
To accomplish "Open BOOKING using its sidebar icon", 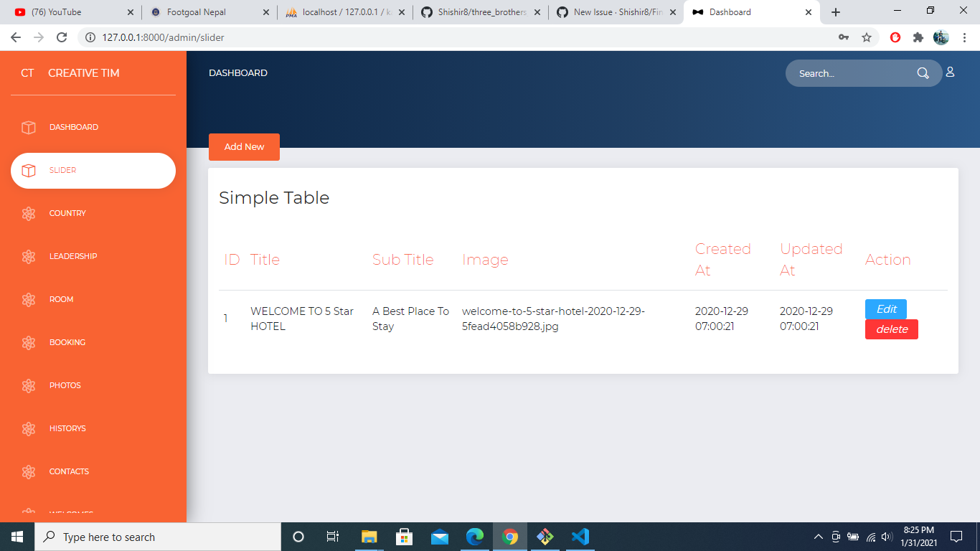I will click(29, 342).
